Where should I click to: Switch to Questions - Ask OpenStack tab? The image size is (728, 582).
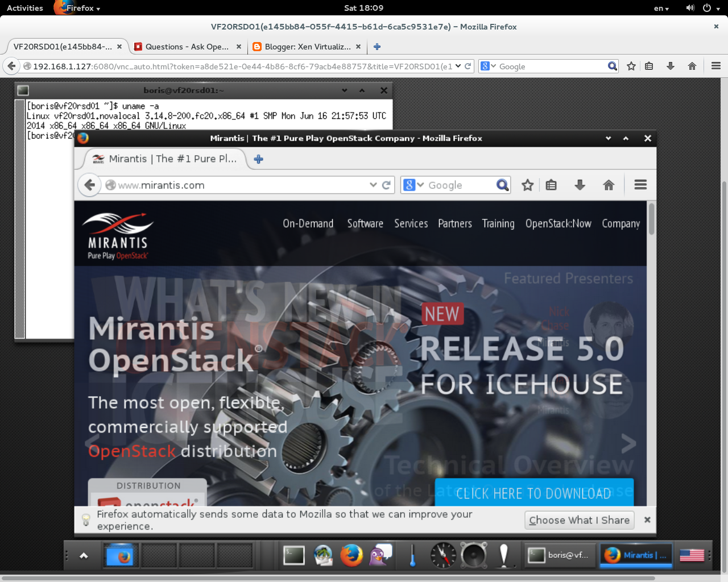click(187, 47)
